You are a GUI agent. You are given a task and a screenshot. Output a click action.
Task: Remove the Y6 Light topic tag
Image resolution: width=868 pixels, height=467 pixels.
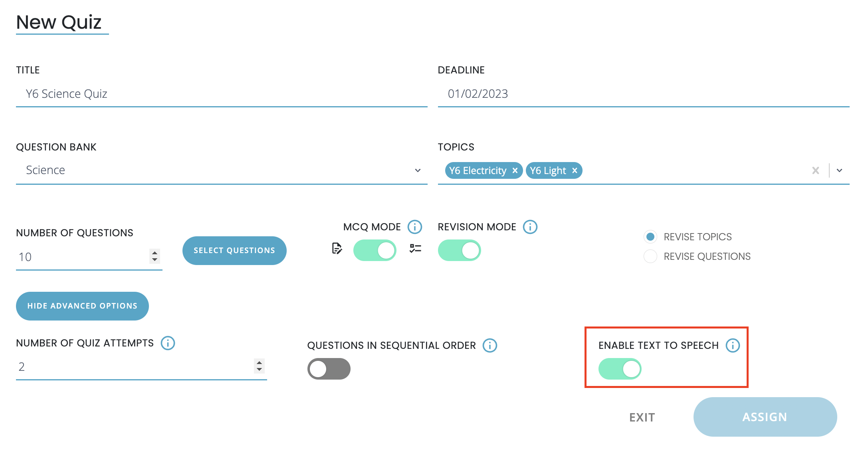pos(575,171)
